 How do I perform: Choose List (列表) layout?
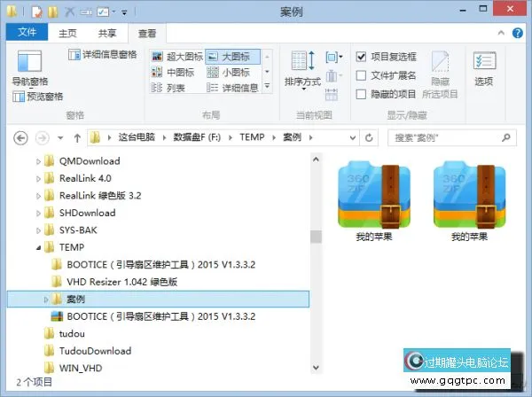pos(168,88)
